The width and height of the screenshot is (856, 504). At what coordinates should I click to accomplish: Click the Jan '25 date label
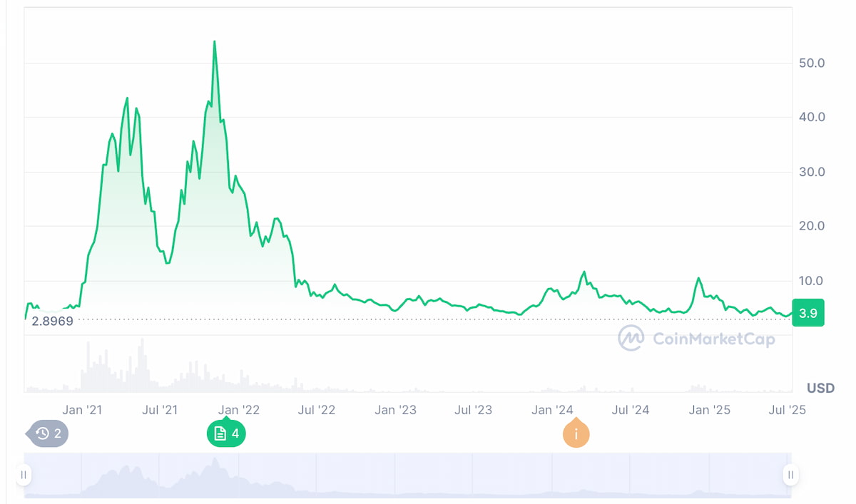click(x=709, y=410)
